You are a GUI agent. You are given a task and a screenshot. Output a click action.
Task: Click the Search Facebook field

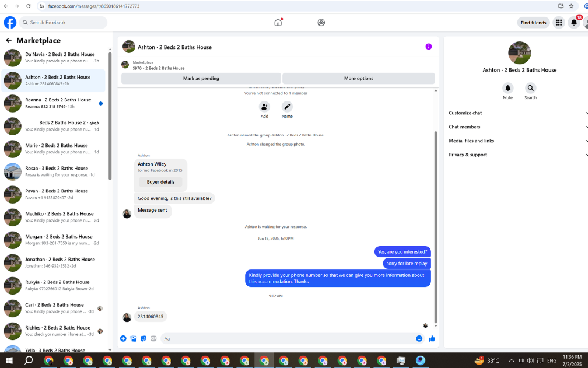tap(63, 23)
